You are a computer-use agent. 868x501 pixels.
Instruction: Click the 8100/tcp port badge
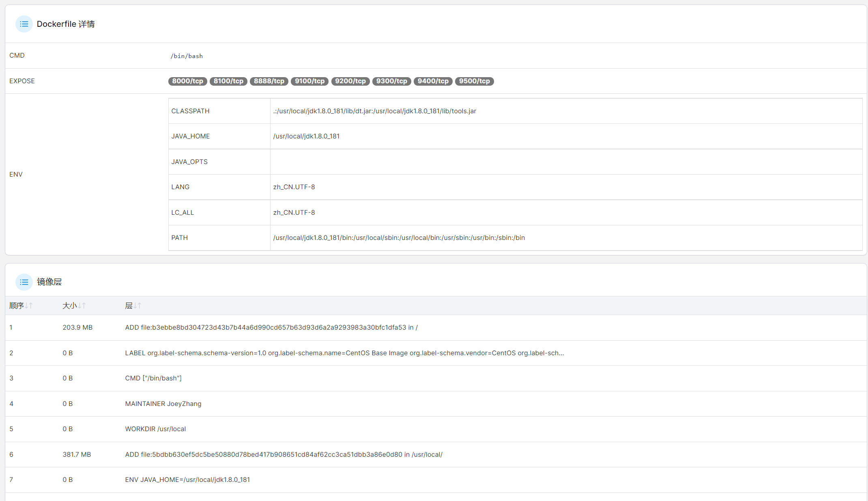[x=228, y=81]
